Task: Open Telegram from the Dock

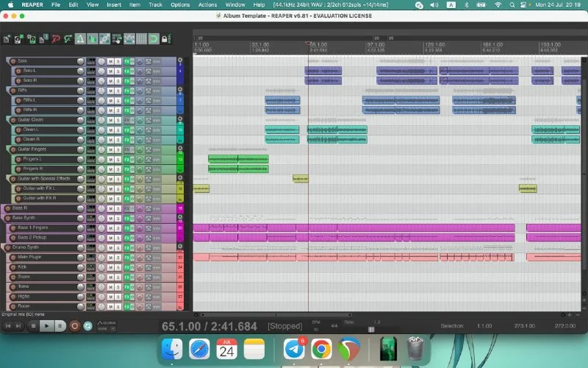Action: [295, 348]
